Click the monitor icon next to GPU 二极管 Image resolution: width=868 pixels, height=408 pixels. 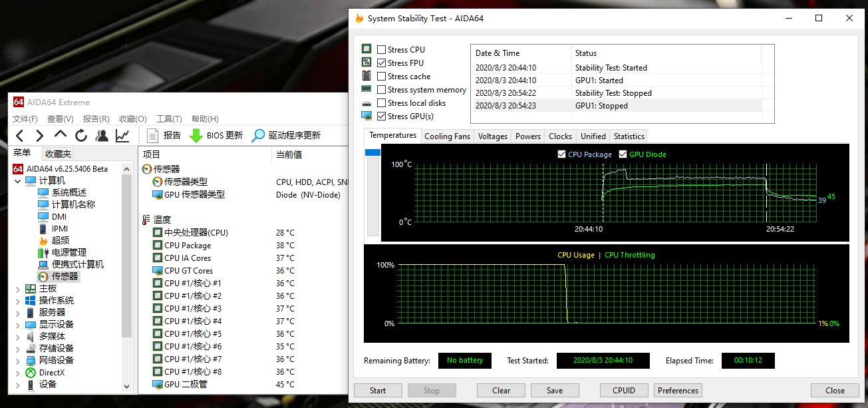pos(158,384)
